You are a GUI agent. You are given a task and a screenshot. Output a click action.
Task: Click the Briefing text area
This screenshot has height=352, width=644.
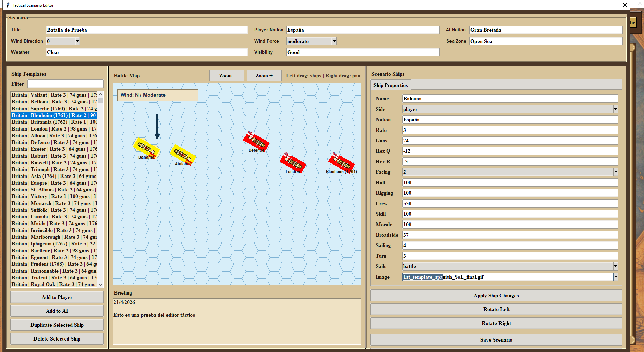coord(237,321)
